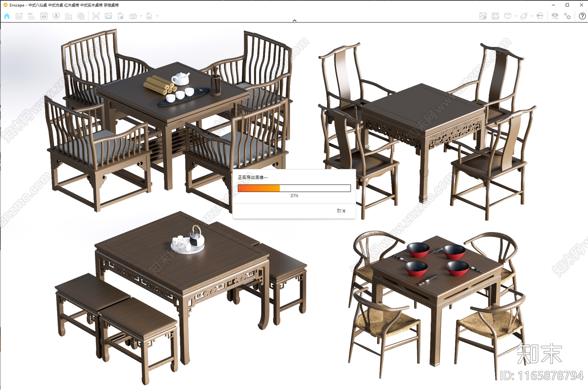This screenshot has height=390, width=588.
Task: Click the batch render image icon
Action: (108, 16)
